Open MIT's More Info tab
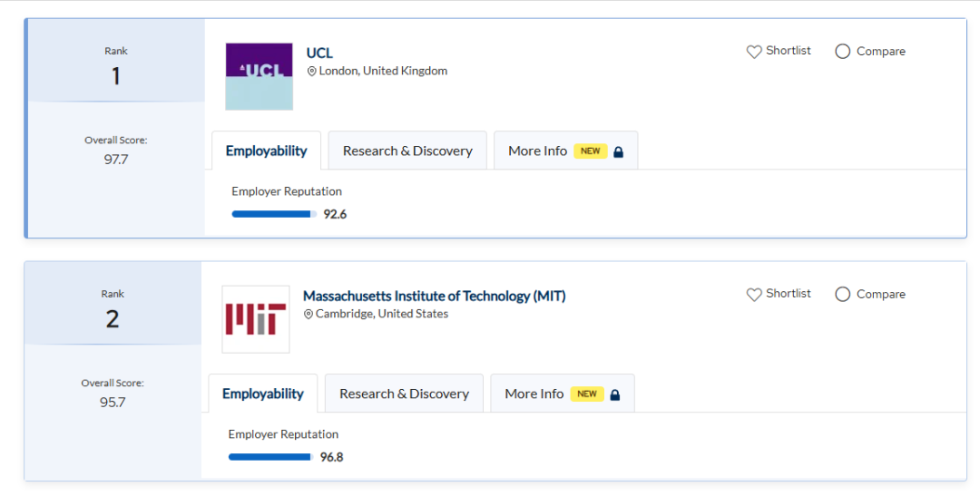 534,394
